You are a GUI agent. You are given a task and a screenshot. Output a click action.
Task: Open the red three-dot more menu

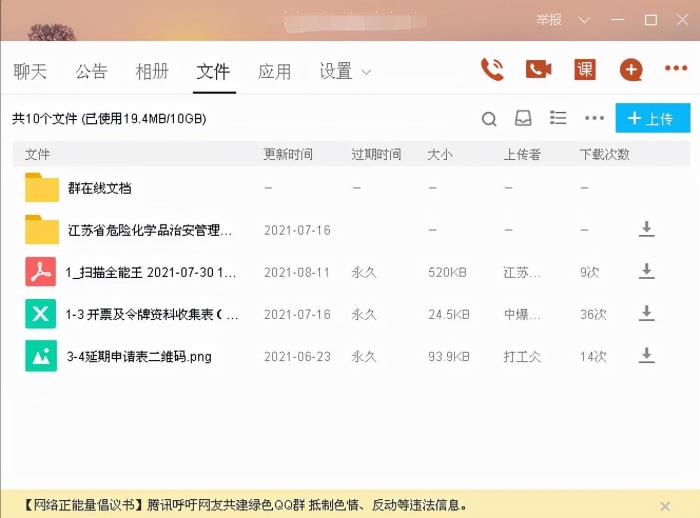click(x=677, y=69)
